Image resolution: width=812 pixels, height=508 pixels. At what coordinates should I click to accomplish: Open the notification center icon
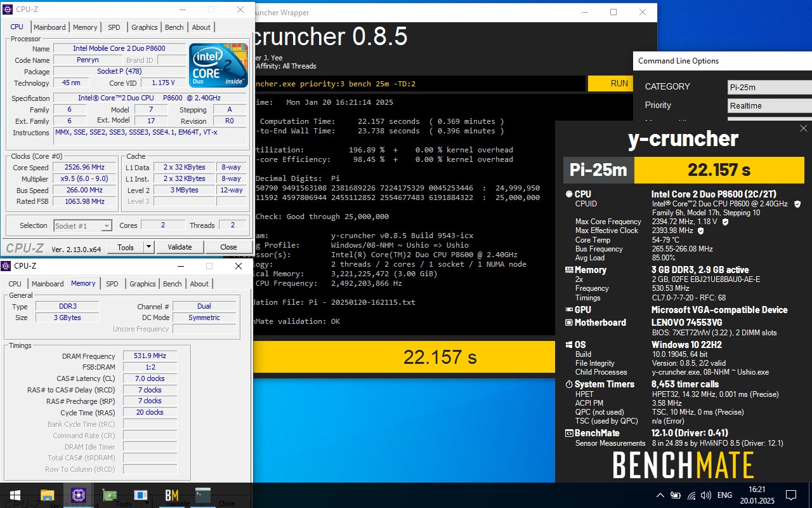point(791,495)
